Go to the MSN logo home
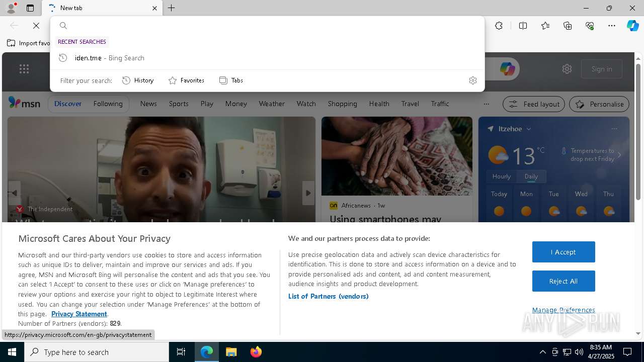The height and width of the screenshot is (362, 644). pyautogui.click(x=24, y=103)
